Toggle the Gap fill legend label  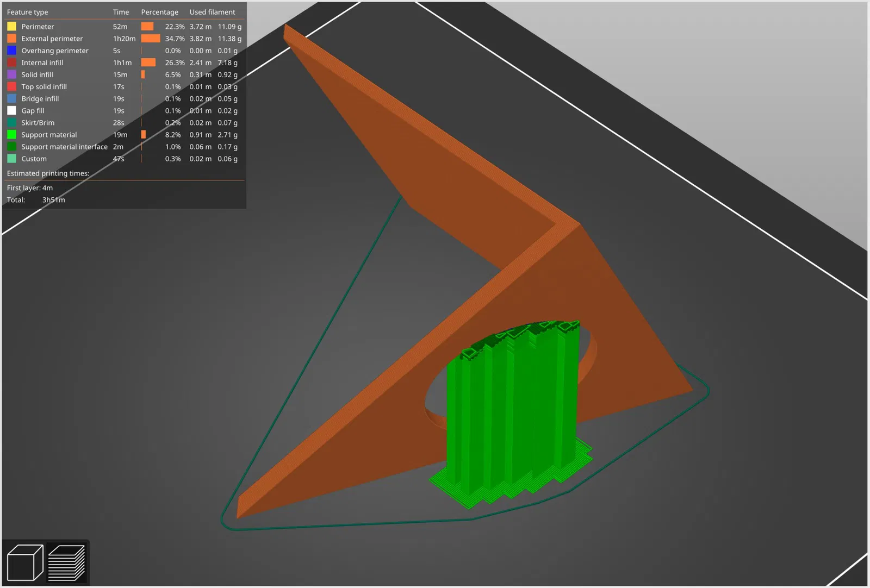point(33,110)
